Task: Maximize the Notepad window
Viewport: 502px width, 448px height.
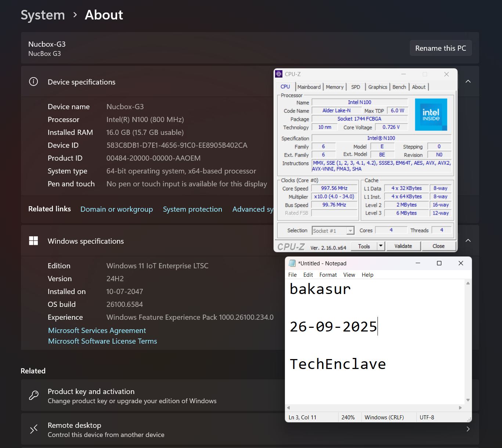Action: click(x=439, y=263)
